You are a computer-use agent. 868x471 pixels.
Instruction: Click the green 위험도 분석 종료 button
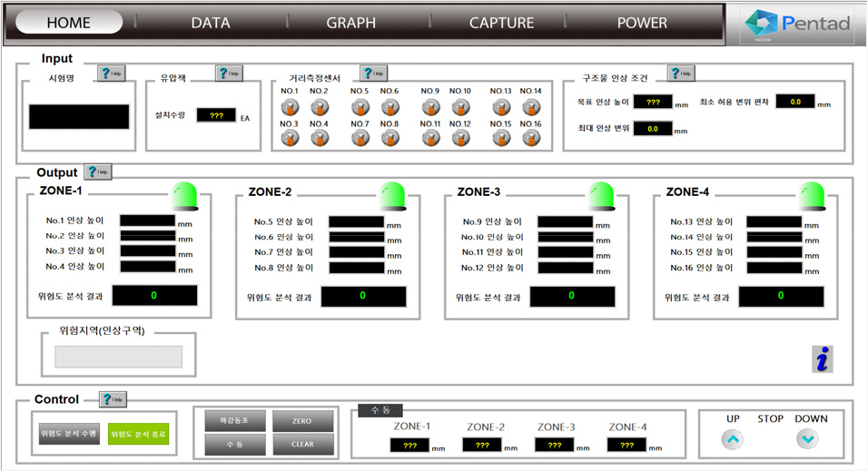point(138,434)
